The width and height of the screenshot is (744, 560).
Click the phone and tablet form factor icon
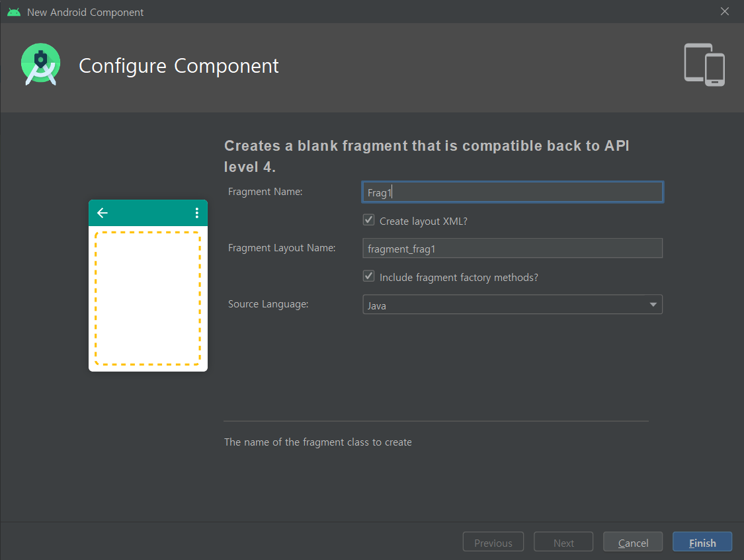[704, 65]
